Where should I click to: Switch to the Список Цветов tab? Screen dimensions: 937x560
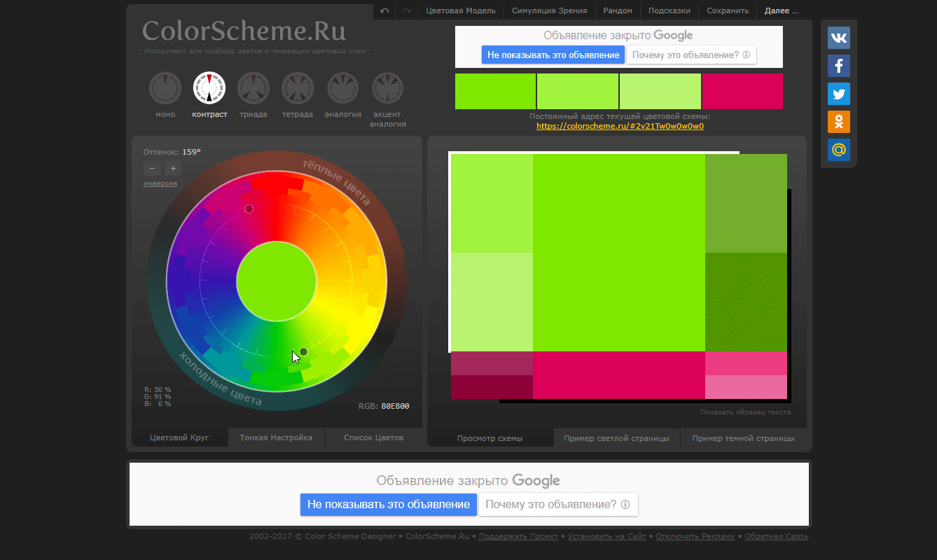point(373,437)
